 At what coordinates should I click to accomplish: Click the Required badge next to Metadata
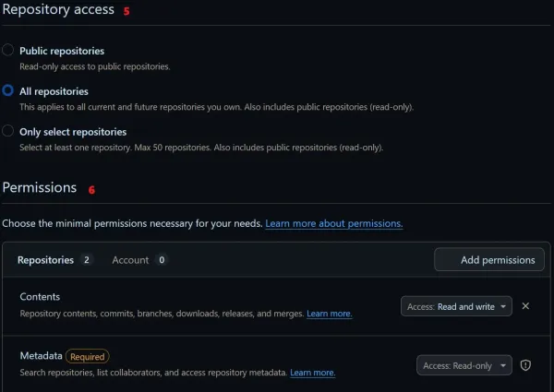pos(87,356)
